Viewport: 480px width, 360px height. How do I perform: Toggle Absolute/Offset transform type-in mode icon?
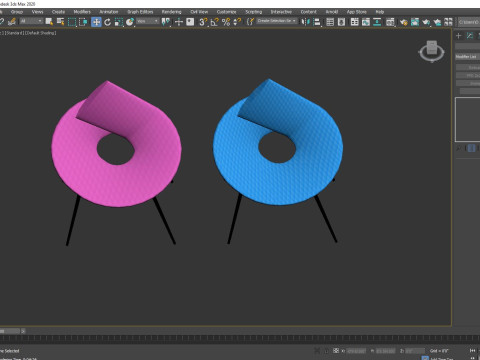(x=336, y=351)
